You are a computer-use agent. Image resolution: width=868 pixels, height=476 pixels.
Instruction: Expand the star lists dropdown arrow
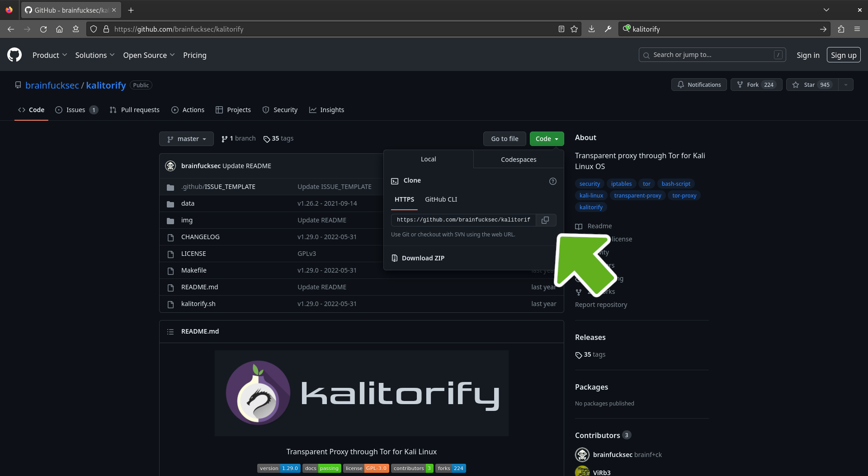coord(846,85)
